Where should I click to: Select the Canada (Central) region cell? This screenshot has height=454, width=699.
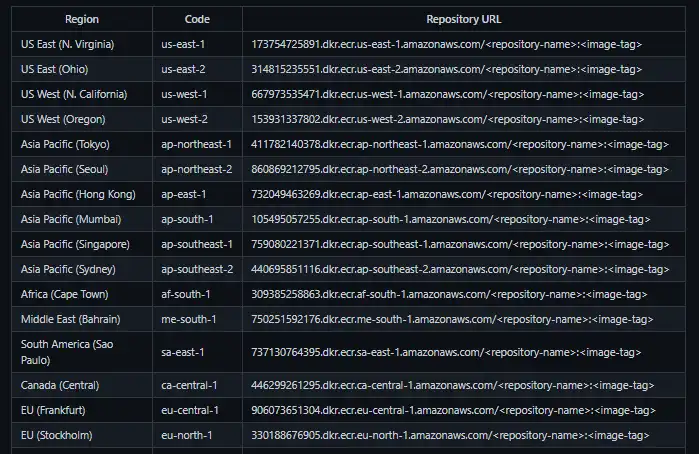[82, 385]
